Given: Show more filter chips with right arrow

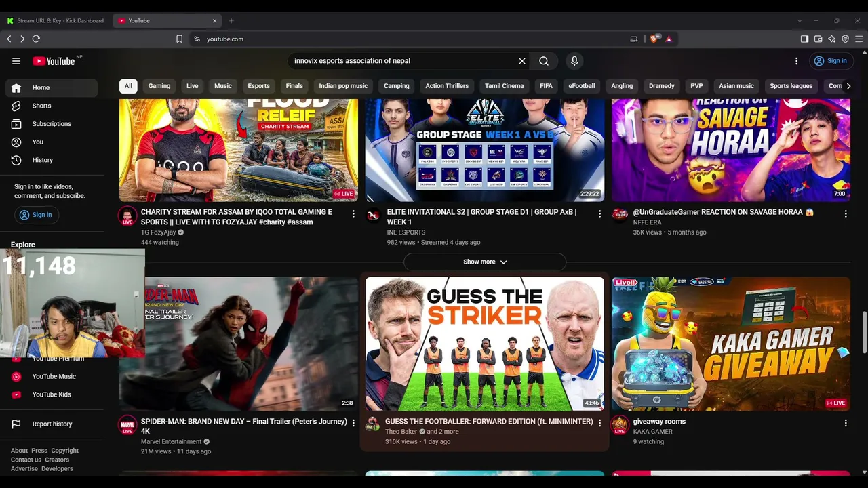Looking at the screenshot, I should point(848,86).
